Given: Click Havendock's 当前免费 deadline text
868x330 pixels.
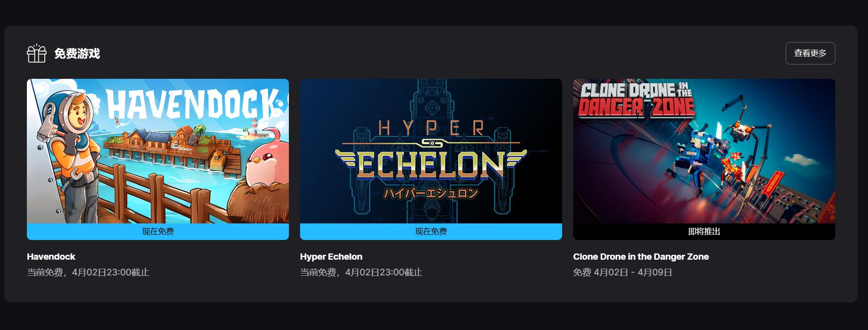Looking at the screenshot, I should point(88,272).
